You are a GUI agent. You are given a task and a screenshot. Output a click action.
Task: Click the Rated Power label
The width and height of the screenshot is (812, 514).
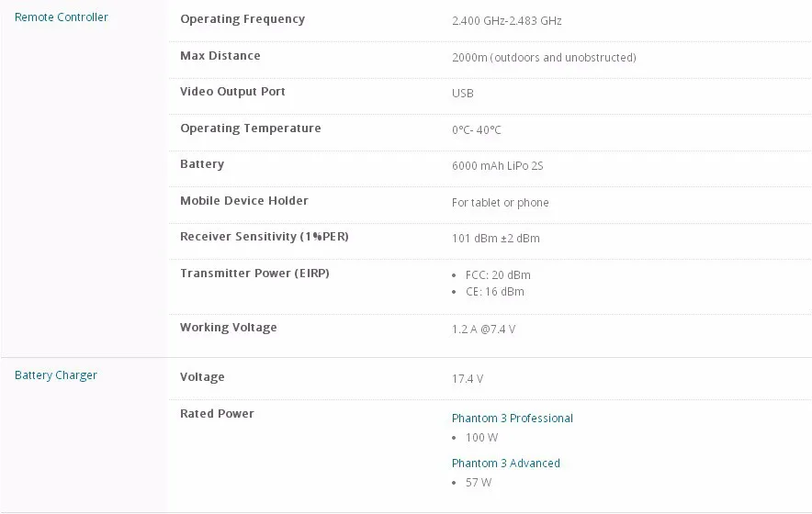[217, 414]
